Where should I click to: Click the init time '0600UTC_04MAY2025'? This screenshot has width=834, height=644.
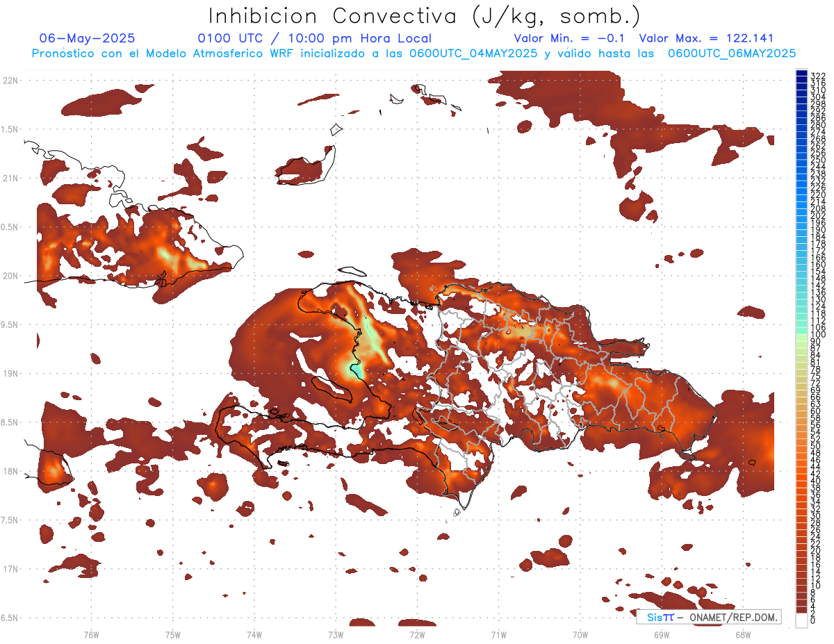tap(473, 53)
